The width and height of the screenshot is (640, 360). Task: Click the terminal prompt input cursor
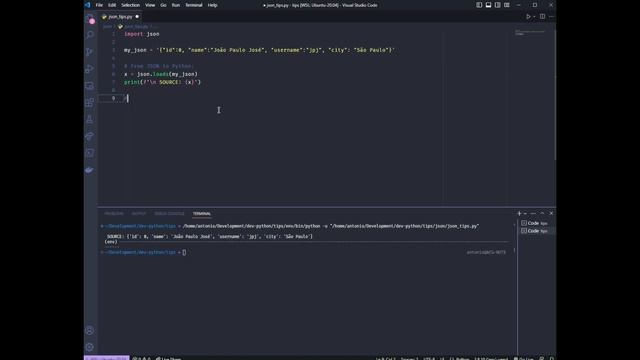(184, 252)
